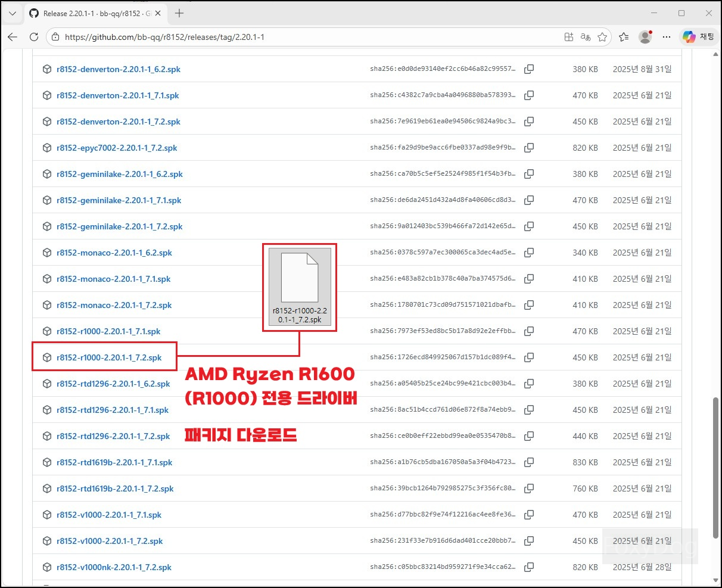Copy sha256 of r8152-r1000-2.20.1-1_7.1.spk
This screenshot has height=588, width=722.
528,331
